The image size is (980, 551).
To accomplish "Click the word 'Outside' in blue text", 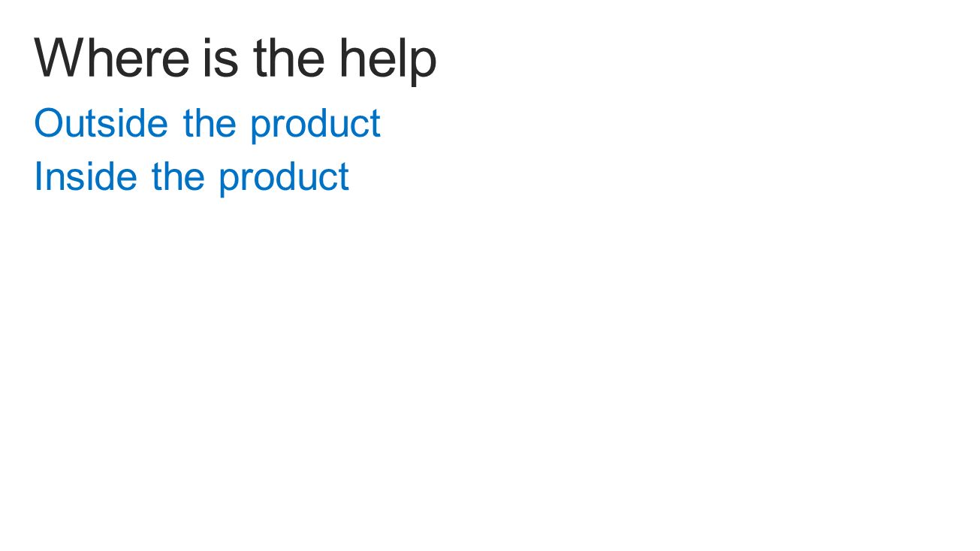I will 101,122.
